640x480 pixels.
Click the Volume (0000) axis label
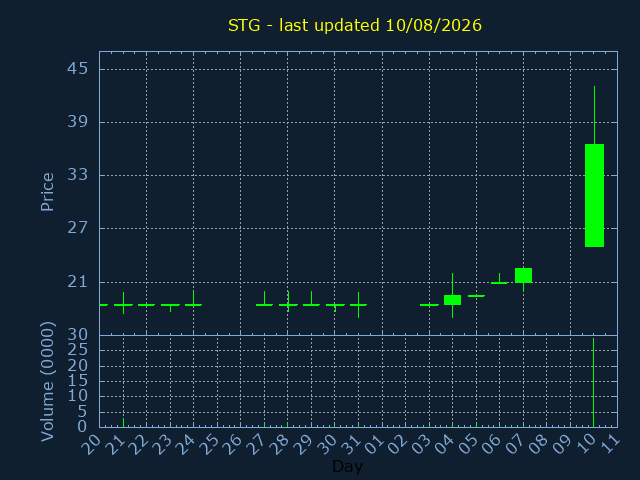47,381
